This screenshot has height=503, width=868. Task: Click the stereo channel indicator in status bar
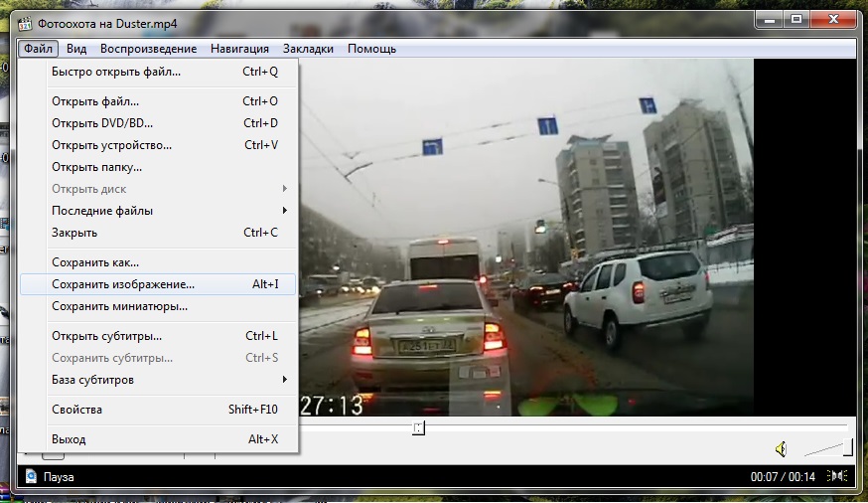tap(837, 477)
